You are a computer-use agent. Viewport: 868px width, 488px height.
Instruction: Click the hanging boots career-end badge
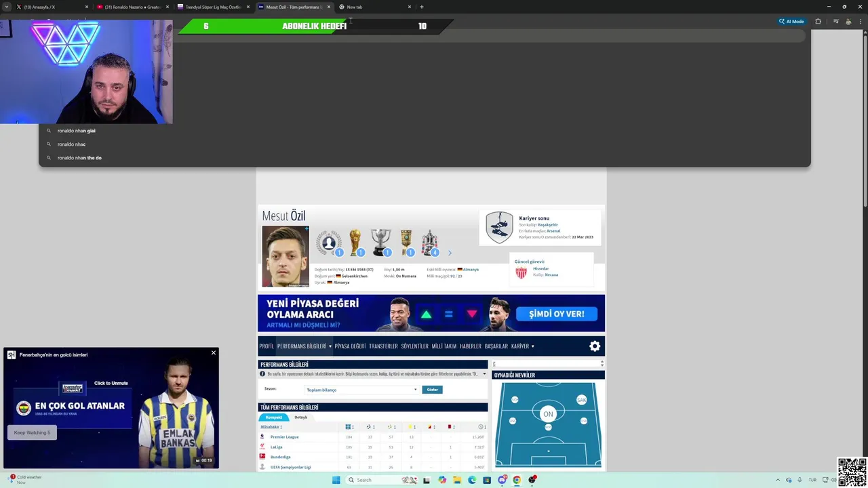click(499, 227)
